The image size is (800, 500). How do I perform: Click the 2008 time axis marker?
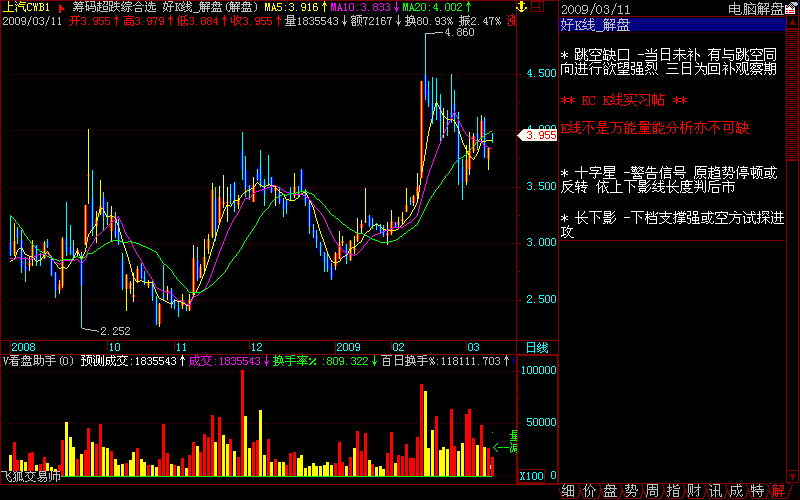(x=23, y=347)
